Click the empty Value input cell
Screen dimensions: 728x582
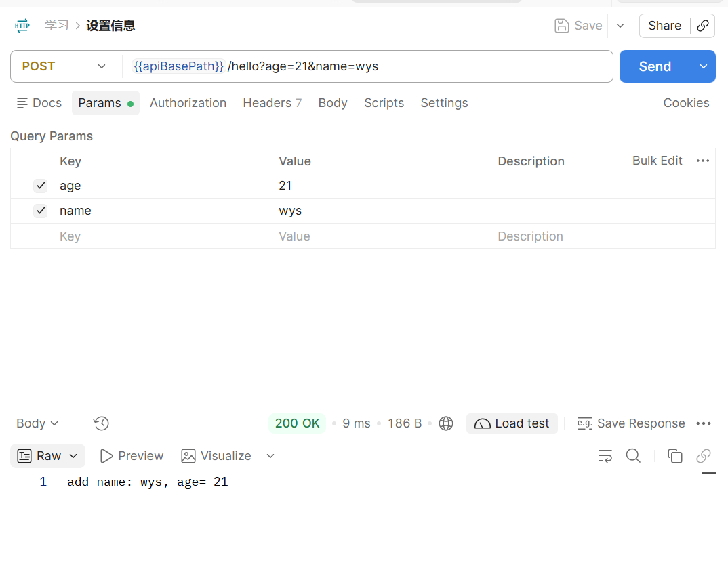tap(380, 236)
